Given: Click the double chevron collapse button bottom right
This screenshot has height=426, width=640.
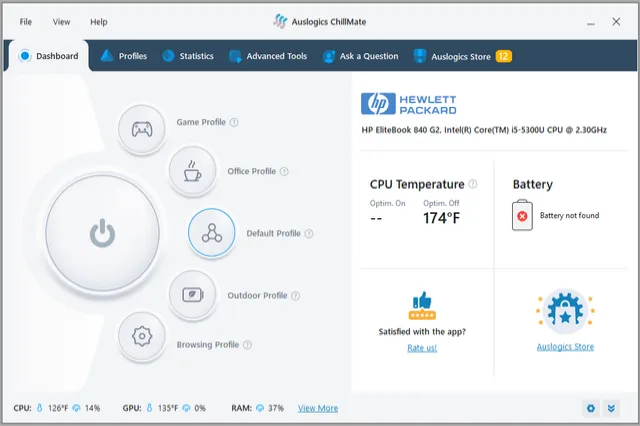Looking at the screenshot, I should tap(611, 408).
